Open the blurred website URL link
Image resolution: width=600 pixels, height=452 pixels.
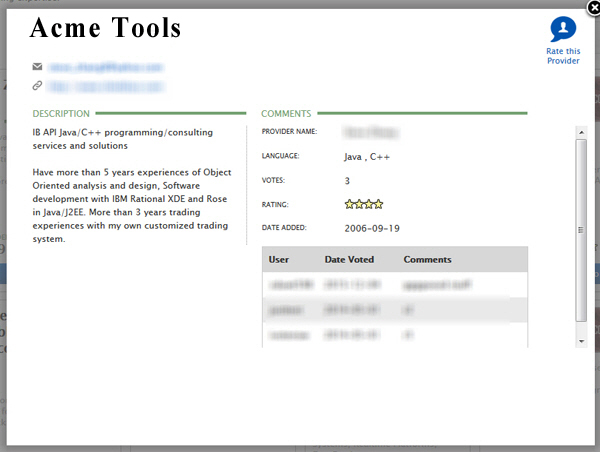(106, 87)
